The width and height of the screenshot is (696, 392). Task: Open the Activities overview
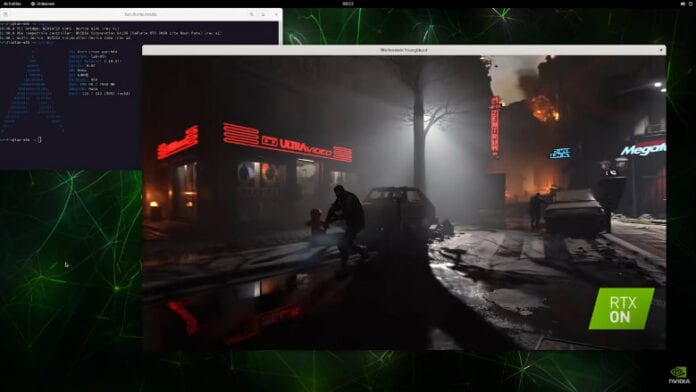click(x=12, y=4)
